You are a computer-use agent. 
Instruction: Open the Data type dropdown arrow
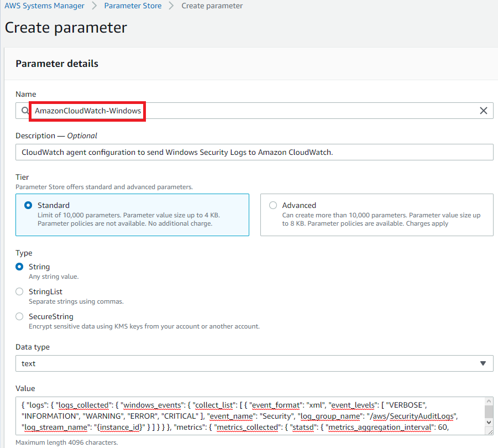(483, 363)
